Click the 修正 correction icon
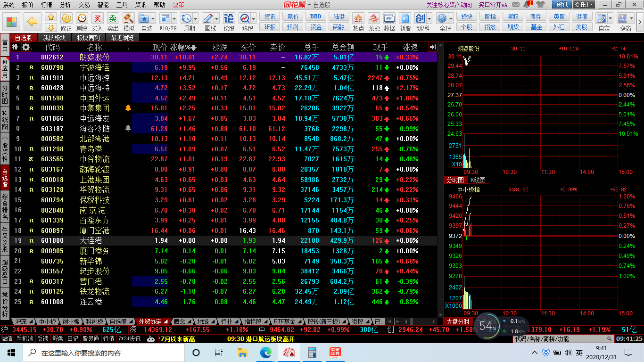This screenshot has width=644, height=362. coord(66,21)
